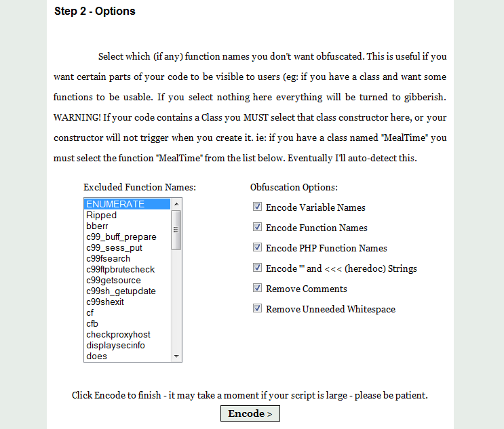Uncheck Remove Comments option
The height and width of the screenshot is (429, 504).
point(257,288)
